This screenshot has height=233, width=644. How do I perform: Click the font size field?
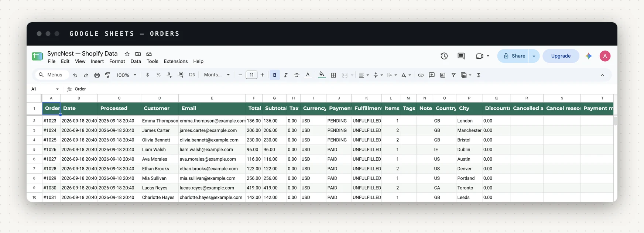pos(251,75)
